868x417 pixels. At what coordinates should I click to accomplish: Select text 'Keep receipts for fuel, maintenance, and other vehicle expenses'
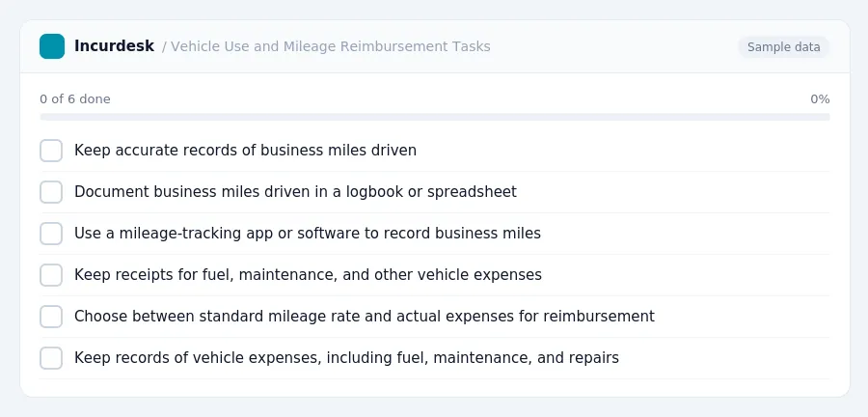[x=308, y=275]
